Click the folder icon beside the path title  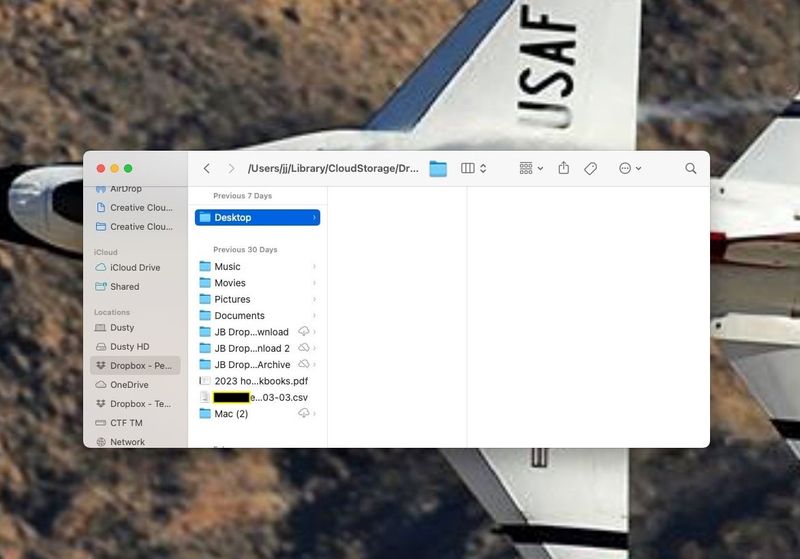point(438,168)
